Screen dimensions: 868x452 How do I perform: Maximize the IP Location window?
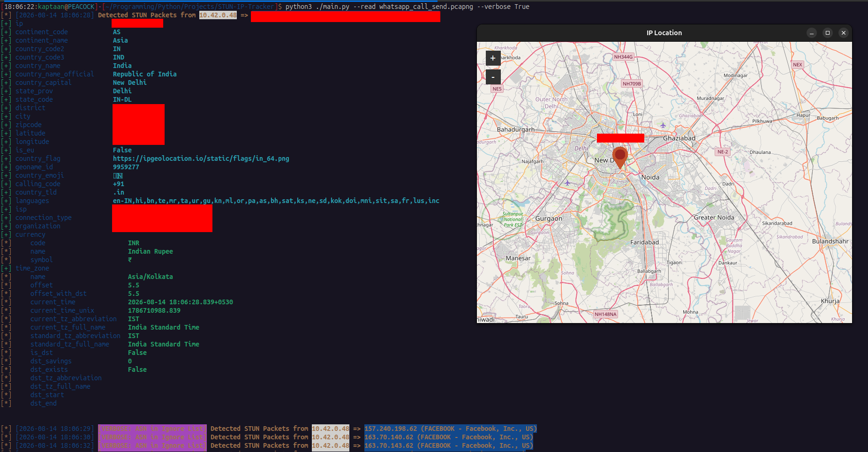(x=828, y=33)
